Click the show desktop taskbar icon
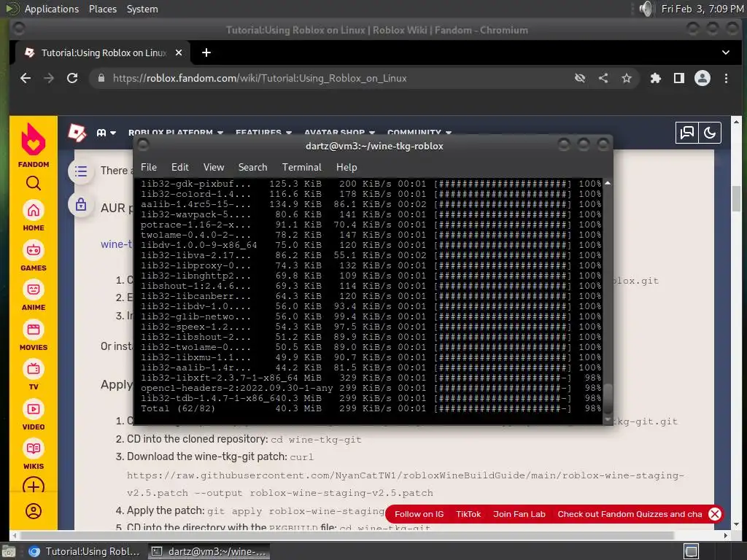Image resolution: width=747 pixels, height=560 pixels. coord(8,552)
